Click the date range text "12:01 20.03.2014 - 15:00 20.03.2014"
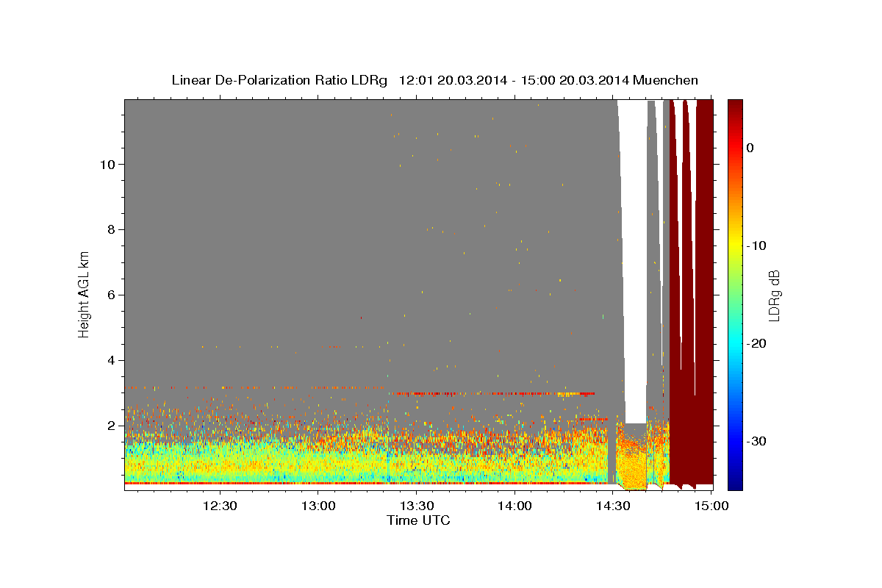 (513, 80)
